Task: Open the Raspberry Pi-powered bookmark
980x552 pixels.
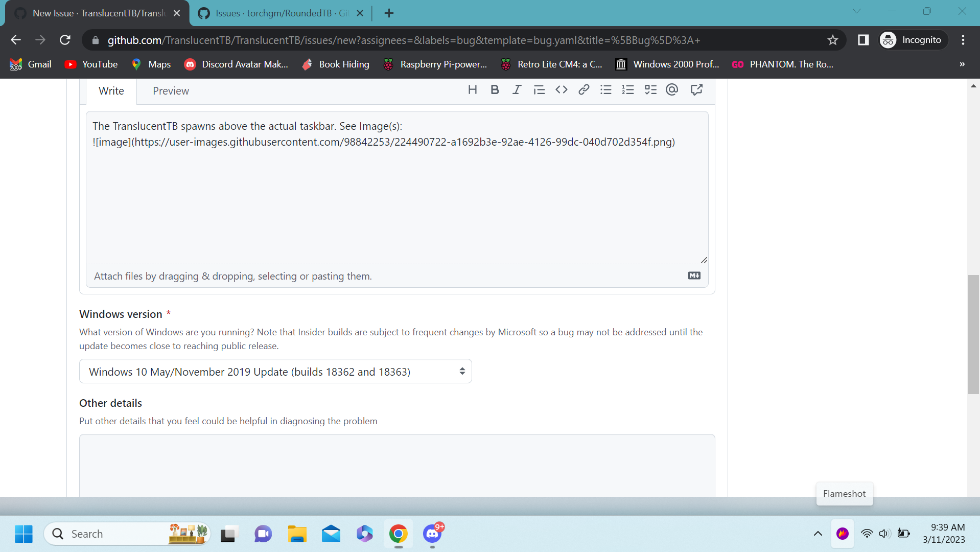Action: tap(435, 64)
